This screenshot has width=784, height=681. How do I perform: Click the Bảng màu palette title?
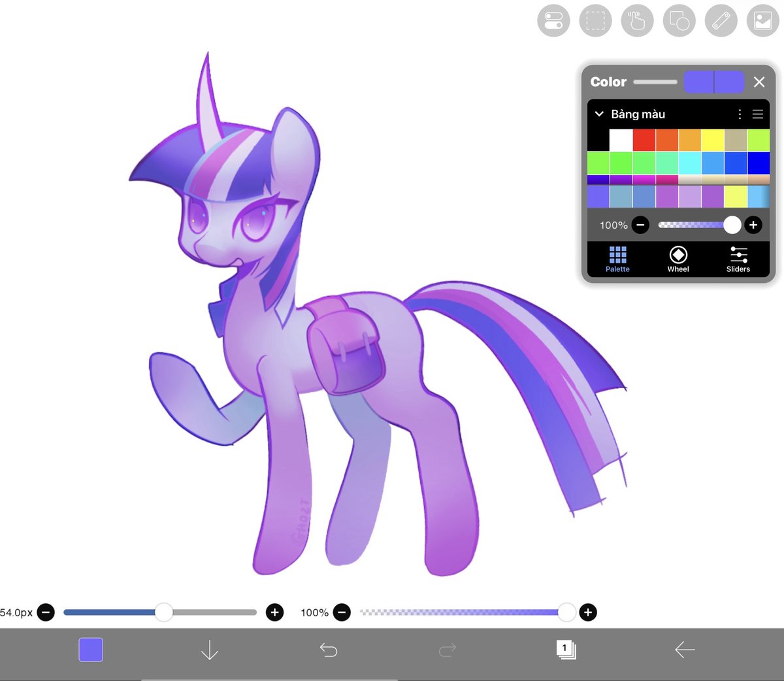(x=638, y=114)
